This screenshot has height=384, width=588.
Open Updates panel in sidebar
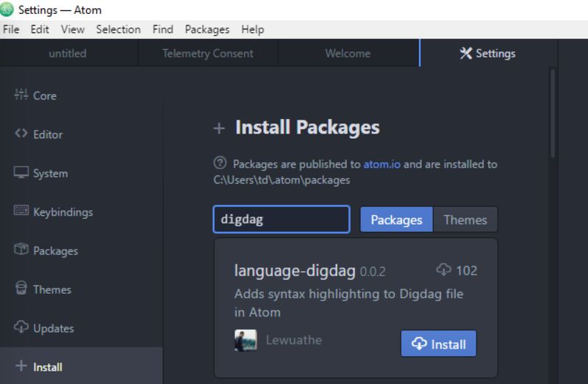point(82,328)
